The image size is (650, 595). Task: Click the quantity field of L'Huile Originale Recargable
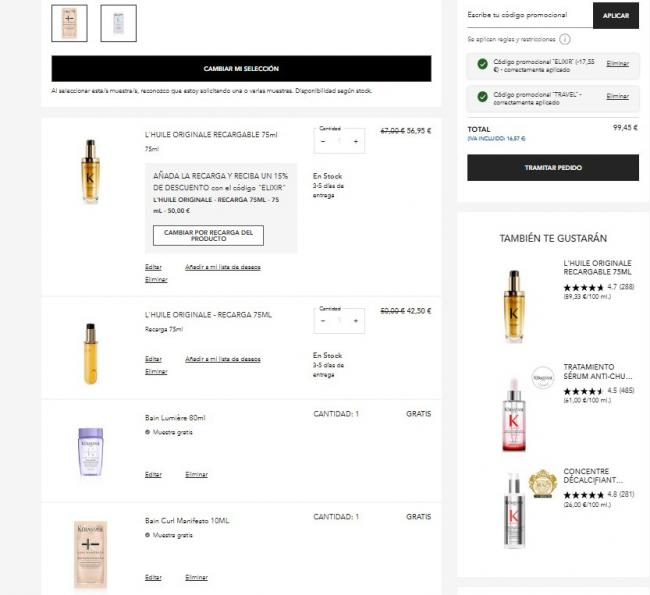point(340,141)
